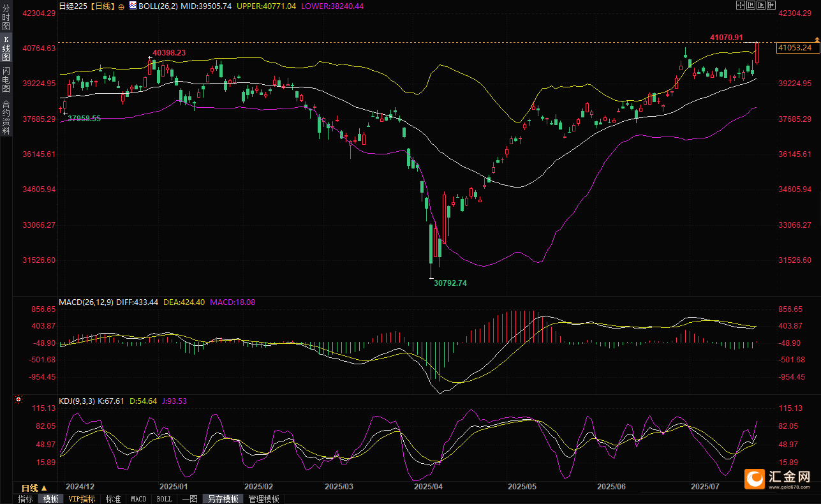The image size is (821, 504).
Task: Click the 37958.55 trough label
Action: [x=84, y=119]
